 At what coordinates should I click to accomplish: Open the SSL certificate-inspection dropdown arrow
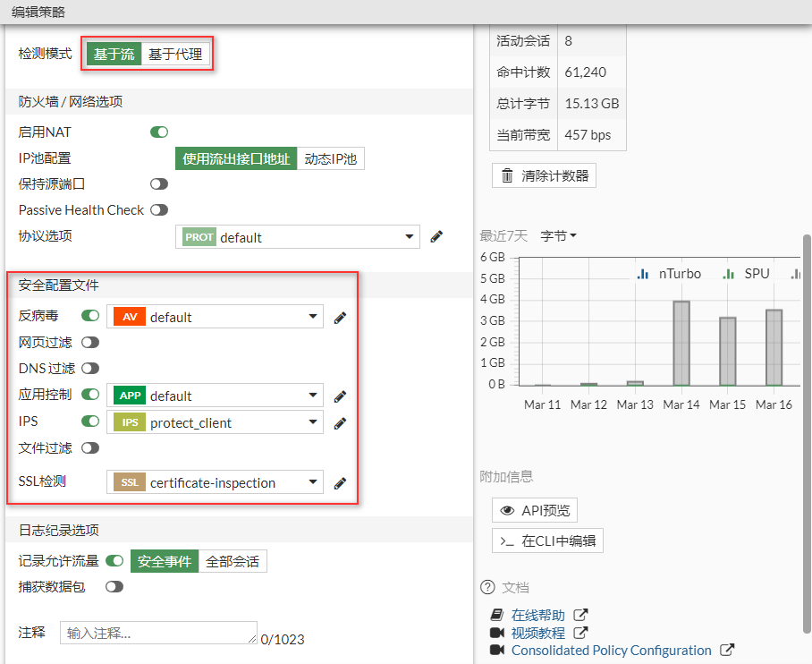(x=313, y=482)
